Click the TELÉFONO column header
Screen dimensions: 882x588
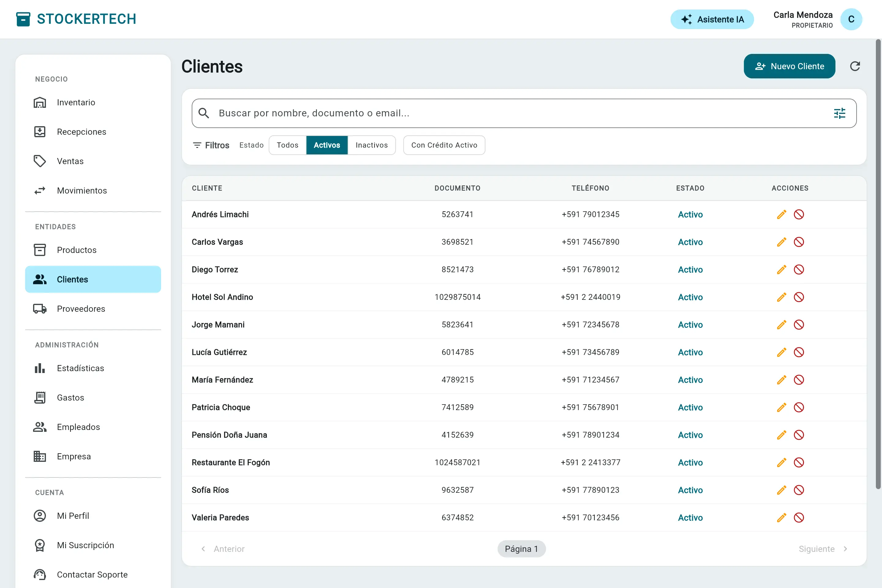(x=590, y=188)
